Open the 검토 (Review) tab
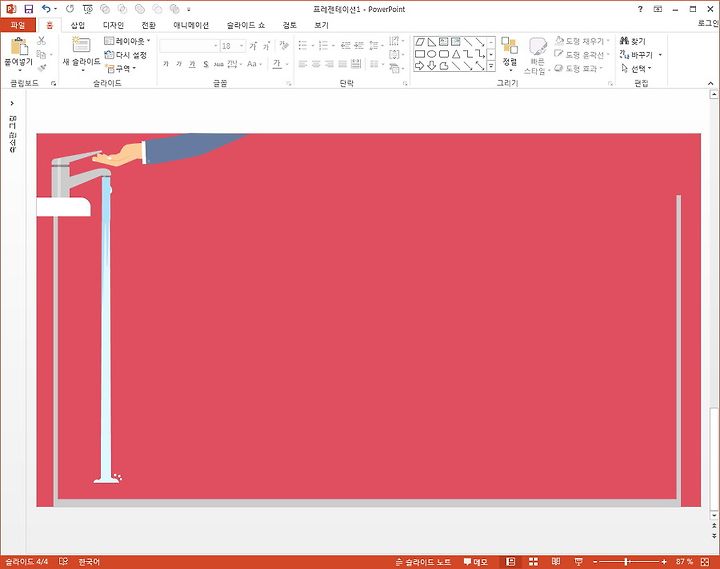720x569 pixels. click(289, 25)
